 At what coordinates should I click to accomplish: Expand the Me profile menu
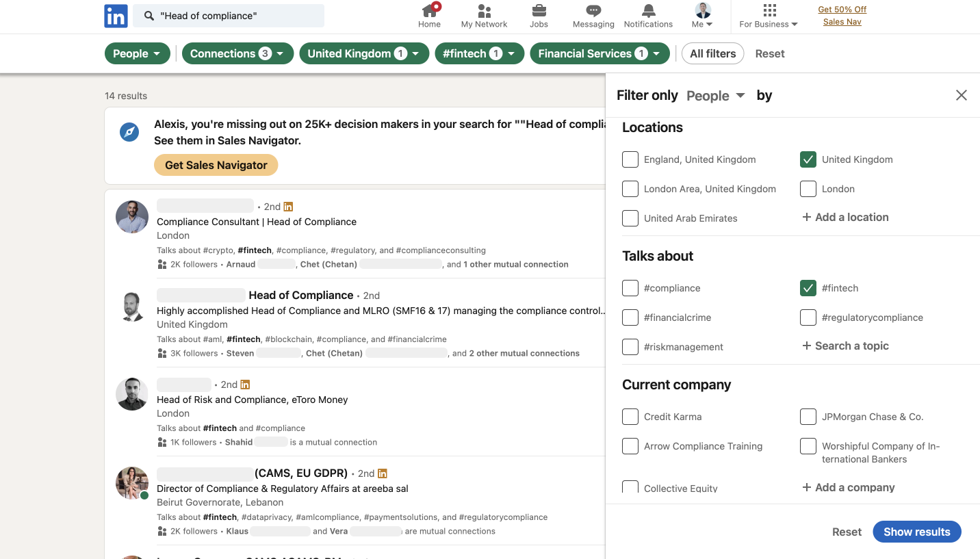702,16
